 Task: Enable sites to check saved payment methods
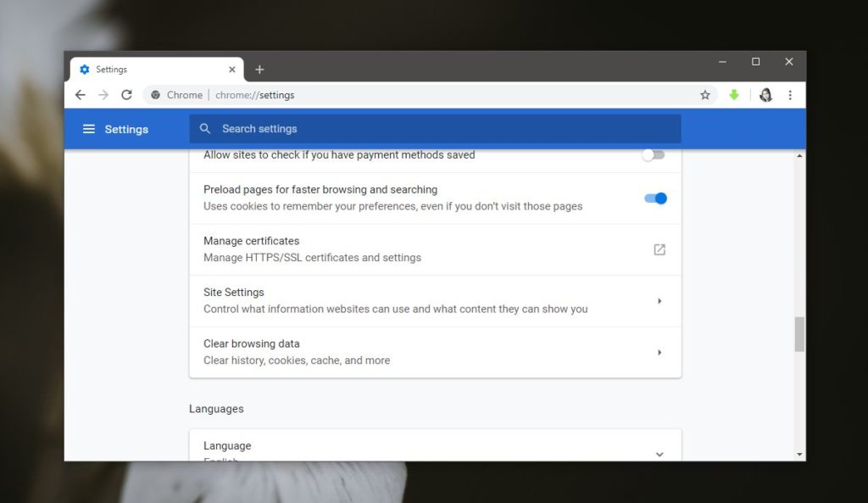point(654,154)
